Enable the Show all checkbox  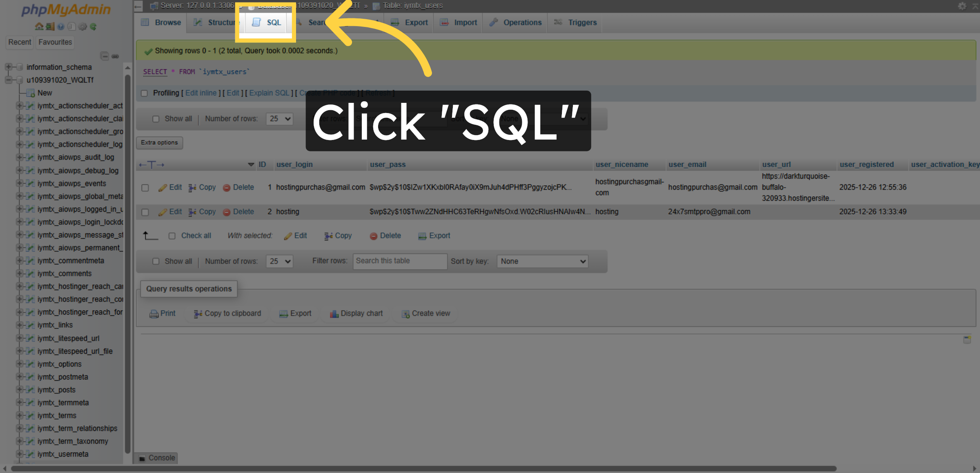point(156,261)
